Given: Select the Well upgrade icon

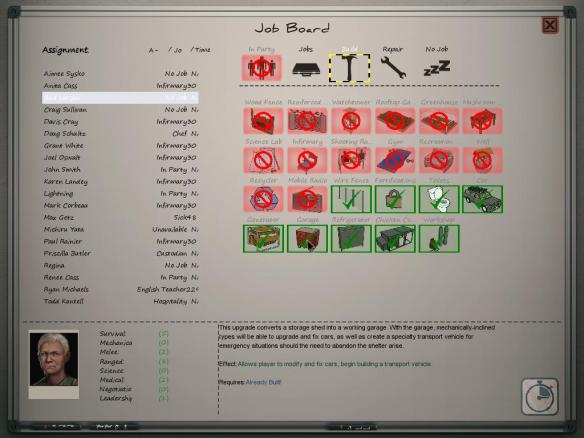Looking at the screenshot, I should coord(482,160).
